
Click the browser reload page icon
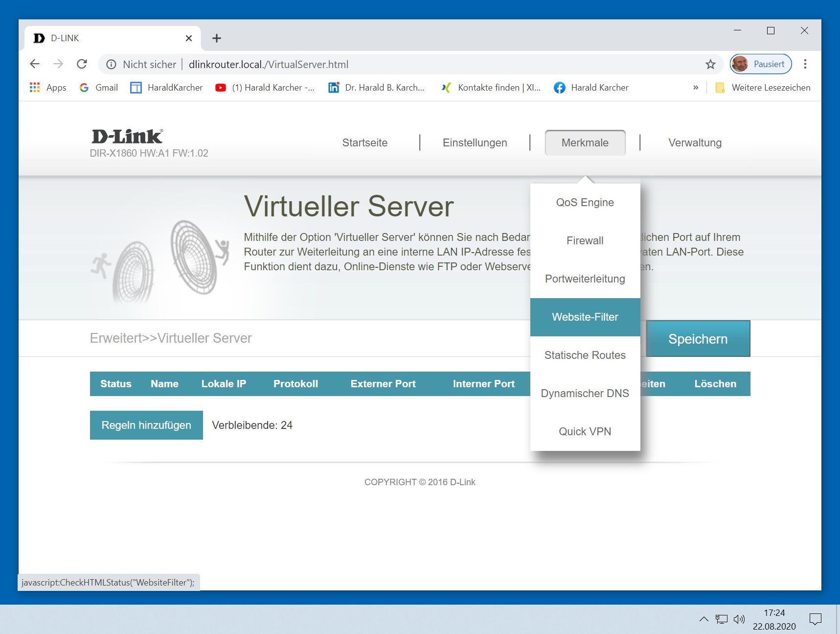point(82,64)
